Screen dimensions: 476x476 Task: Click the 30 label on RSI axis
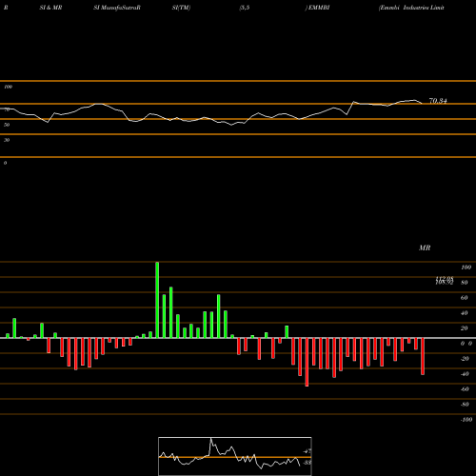(x=7, y=140)
